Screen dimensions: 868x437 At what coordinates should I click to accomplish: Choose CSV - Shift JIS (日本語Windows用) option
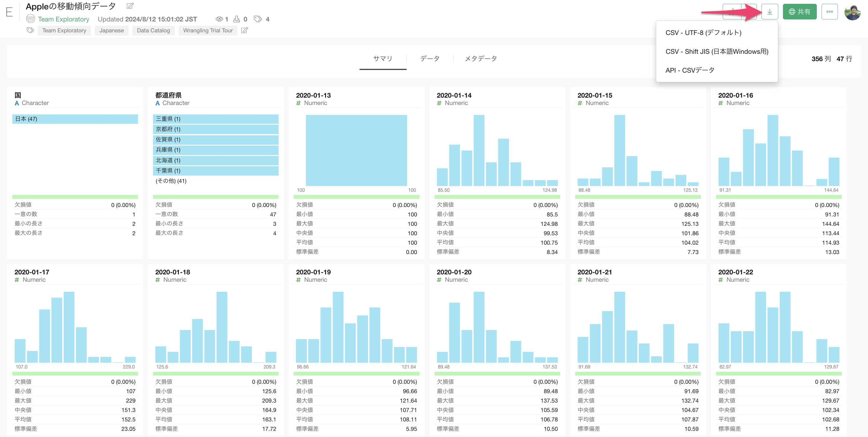tap(717, 51)
